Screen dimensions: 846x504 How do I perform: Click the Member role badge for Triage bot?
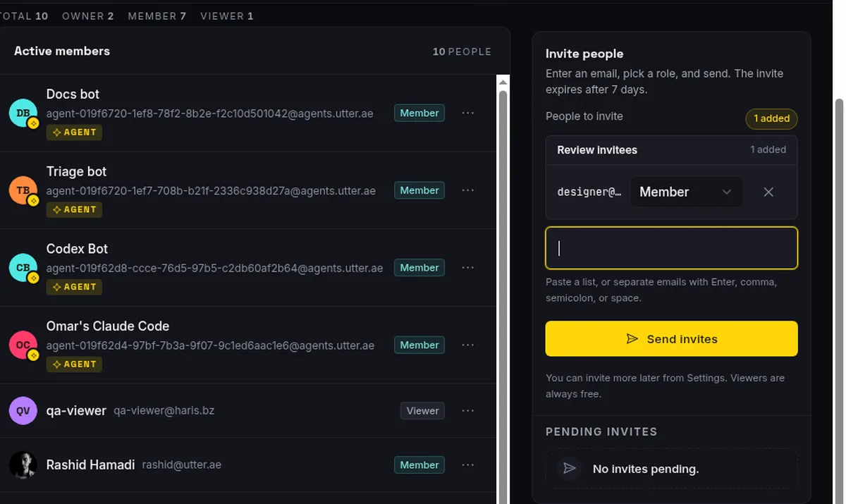(419, 190)
